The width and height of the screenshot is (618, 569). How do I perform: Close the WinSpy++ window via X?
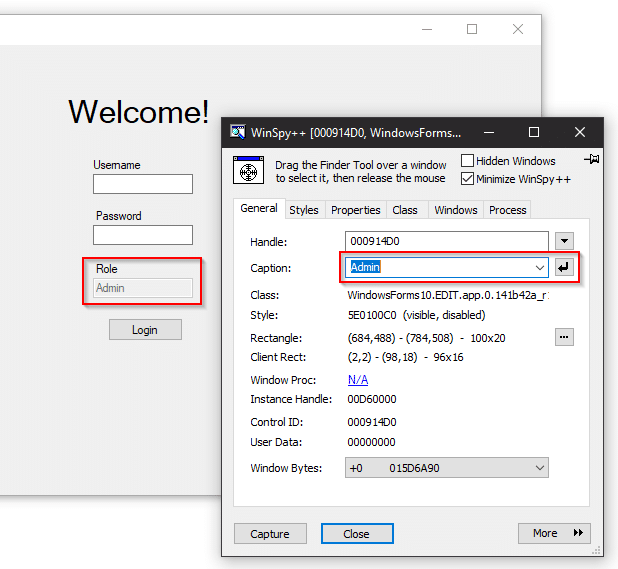pyautogui.click(x=580, y=132)
